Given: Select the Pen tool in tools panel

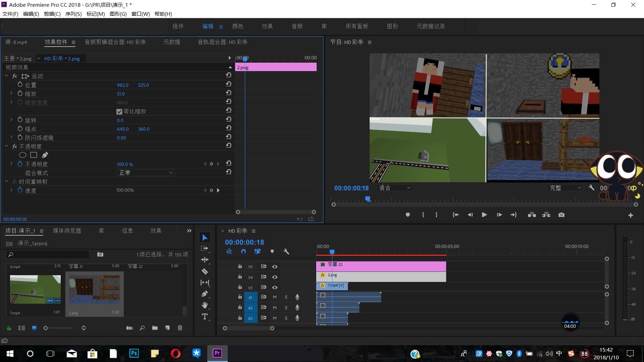Looking at the screenshot, I should pos(205,294).
